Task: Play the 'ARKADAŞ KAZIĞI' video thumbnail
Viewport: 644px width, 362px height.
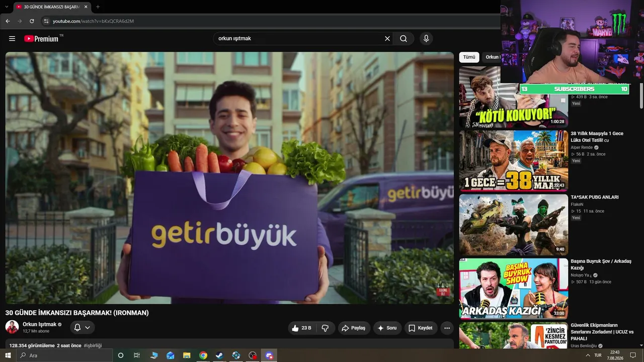Action: pos(514,289)
